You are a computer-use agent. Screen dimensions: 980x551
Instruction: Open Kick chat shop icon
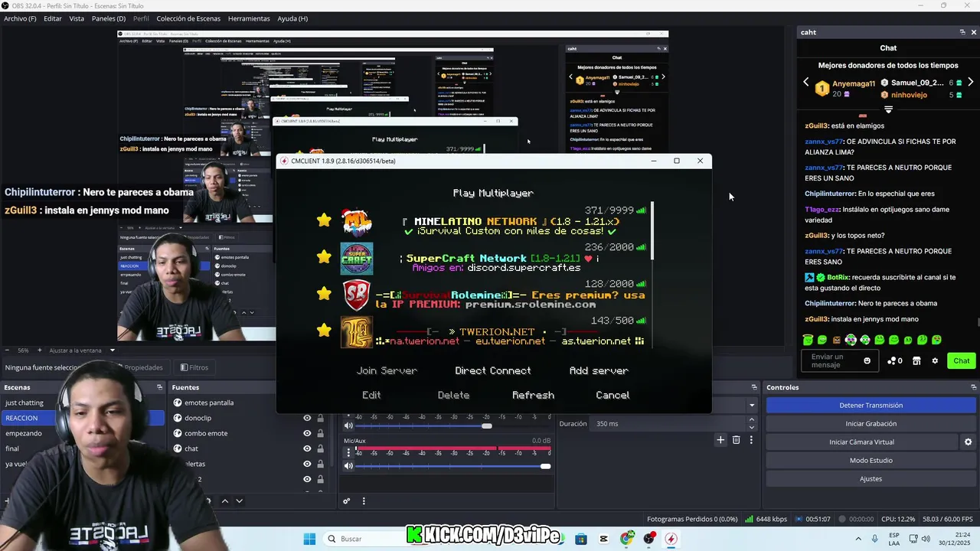point(916,360)
